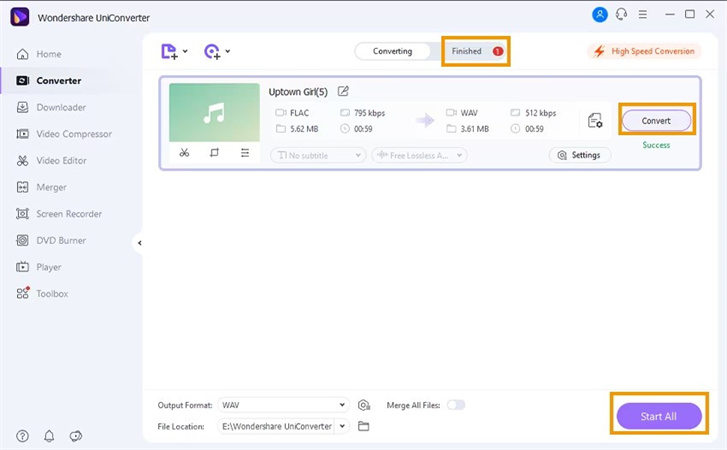
Task: Open the Effects list icon
Action: click(245, 152)
